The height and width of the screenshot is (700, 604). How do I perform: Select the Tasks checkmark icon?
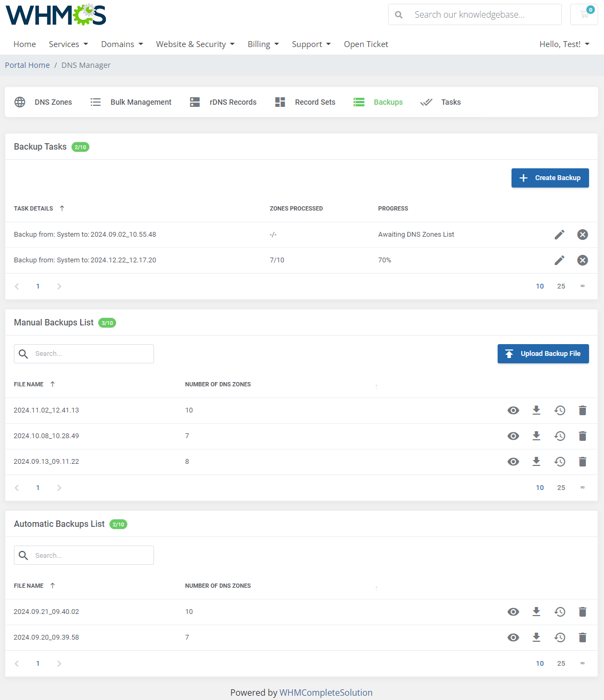427,102
